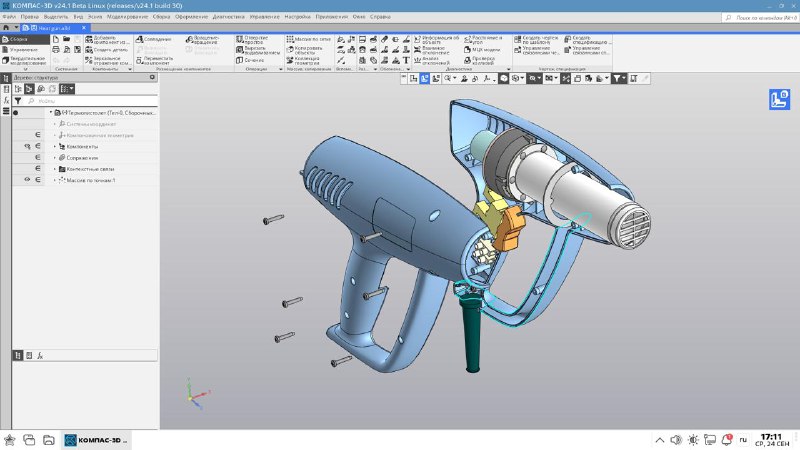
Task: Toggle visibility eye for 'Массив по точкам:1'
Action: [27, 180]
